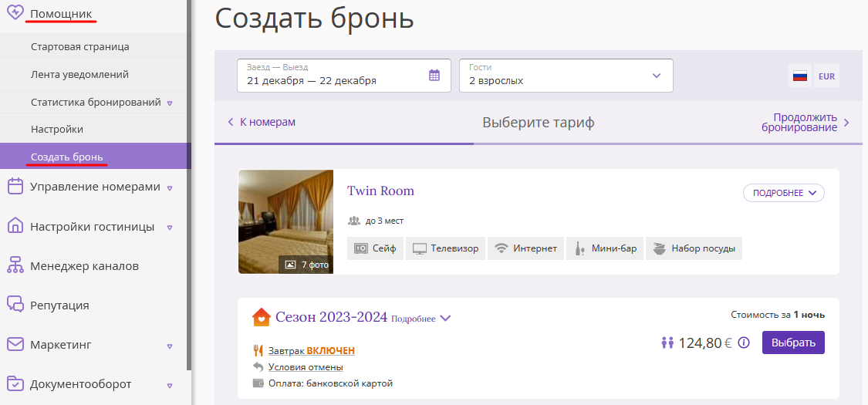The width and height of the screenshot is (868, 405).
Task: Click the calendar icon beside Управление номерами
Action: (x=15, y=187)
